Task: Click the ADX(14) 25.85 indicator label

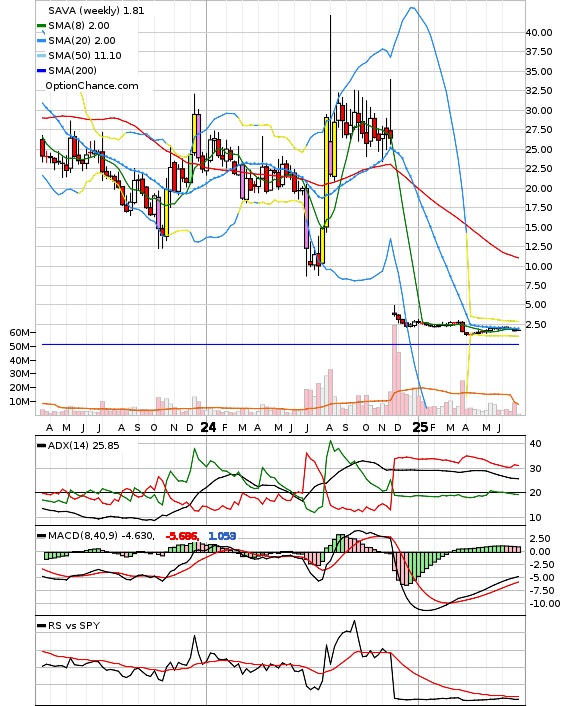Action: 83,445
